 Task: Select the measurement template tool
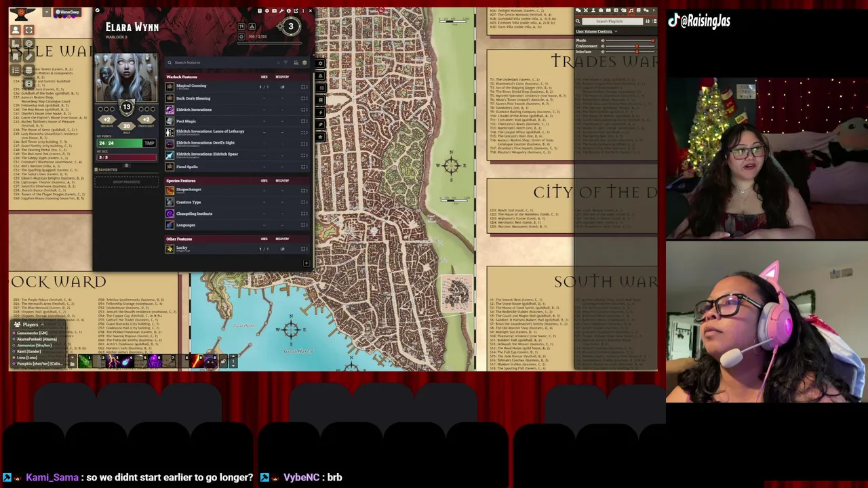coord(16,43)
